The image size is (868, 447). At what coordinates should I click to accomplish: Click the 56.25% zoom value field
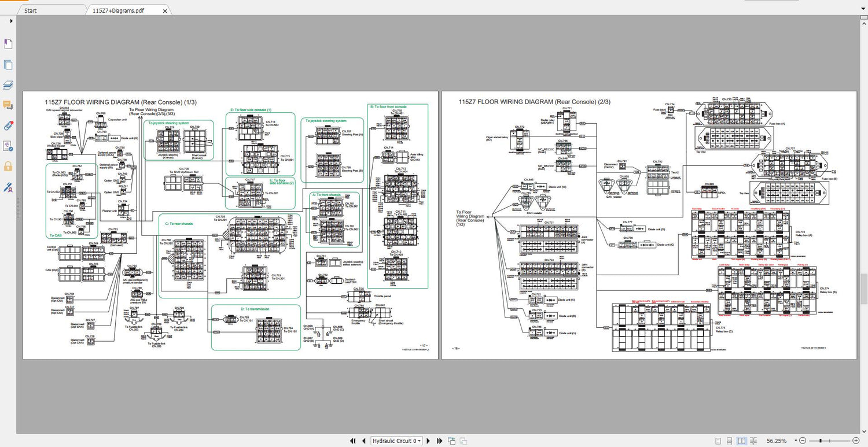[x=776, y=441]
